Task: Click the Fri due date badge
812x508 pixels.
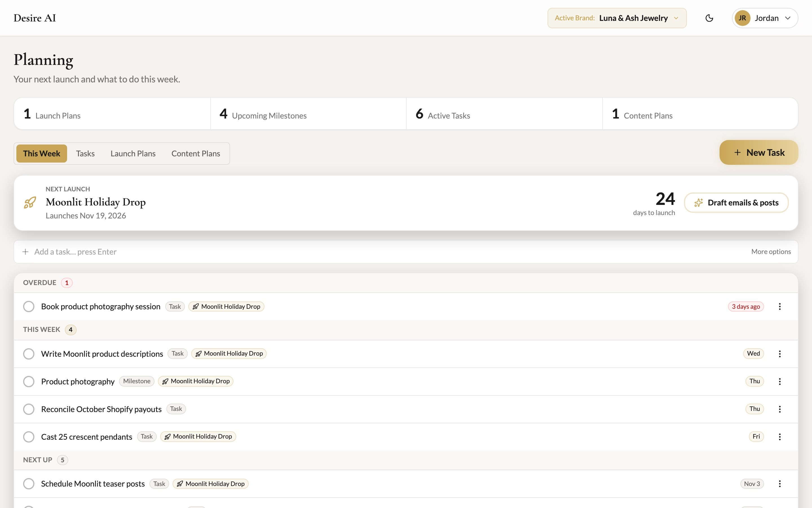Action: click(x=756, y=436)
